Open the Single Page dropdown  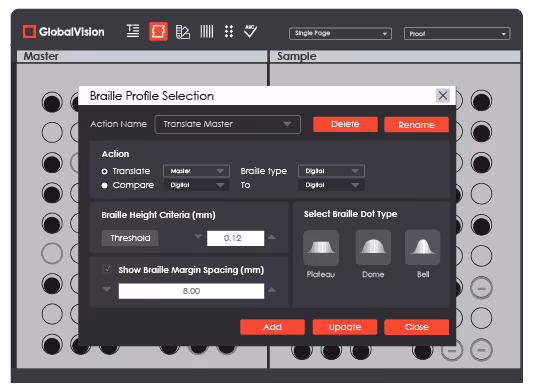pos(340,34)
